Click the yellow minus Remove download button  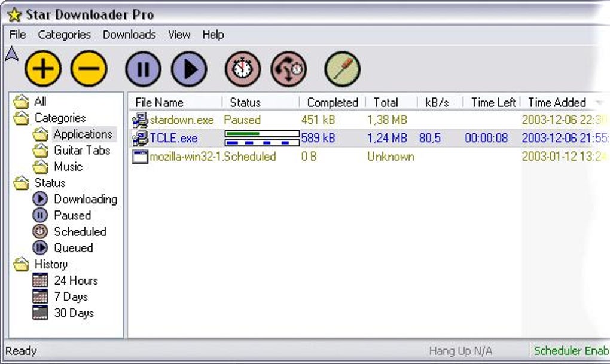click(x=89, y=69)
